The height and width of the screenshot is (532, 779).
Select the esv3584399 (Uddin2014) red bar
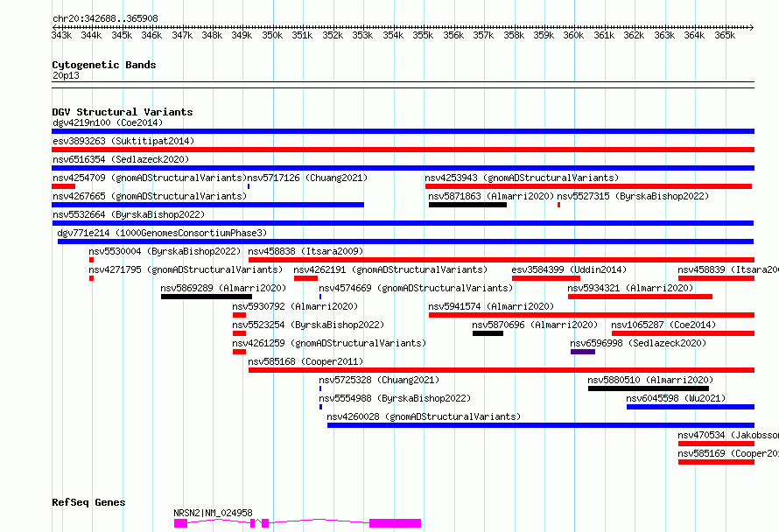coord(546,278)
